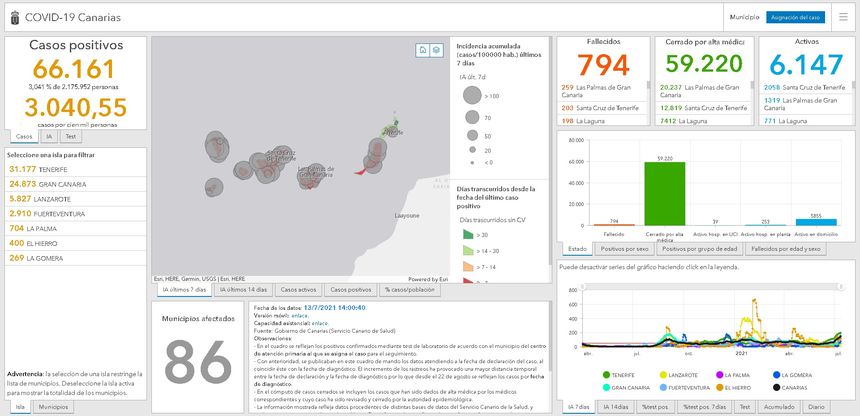The image size is (860, 416).
Task: Switch to 'Positivos por sexo' tab
Action: (x=623, y=248)
